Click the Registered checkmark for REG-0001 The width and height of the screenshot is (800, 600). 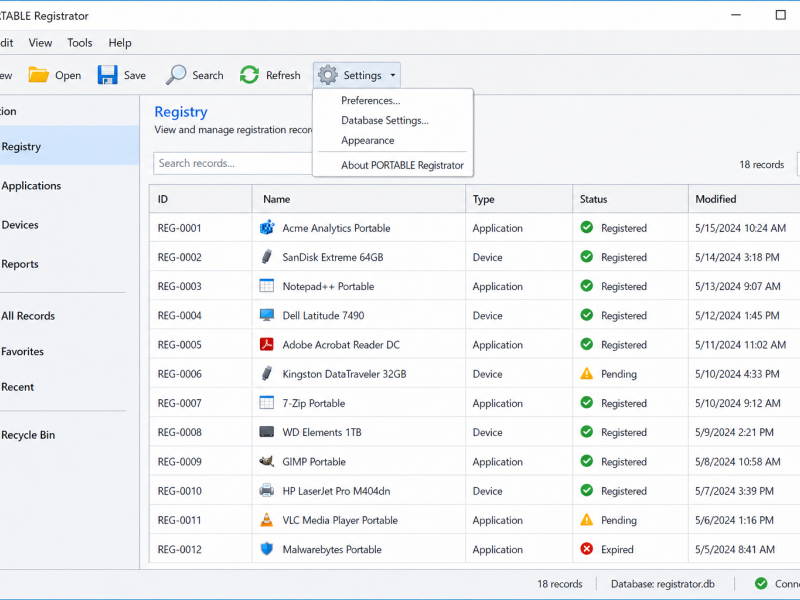tap(587, 228)
